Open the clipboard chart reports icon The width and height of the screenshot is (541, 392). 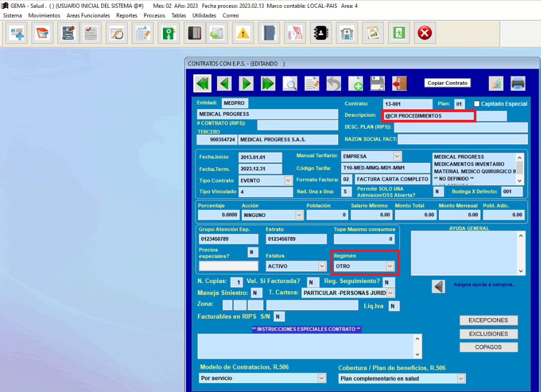373,33
